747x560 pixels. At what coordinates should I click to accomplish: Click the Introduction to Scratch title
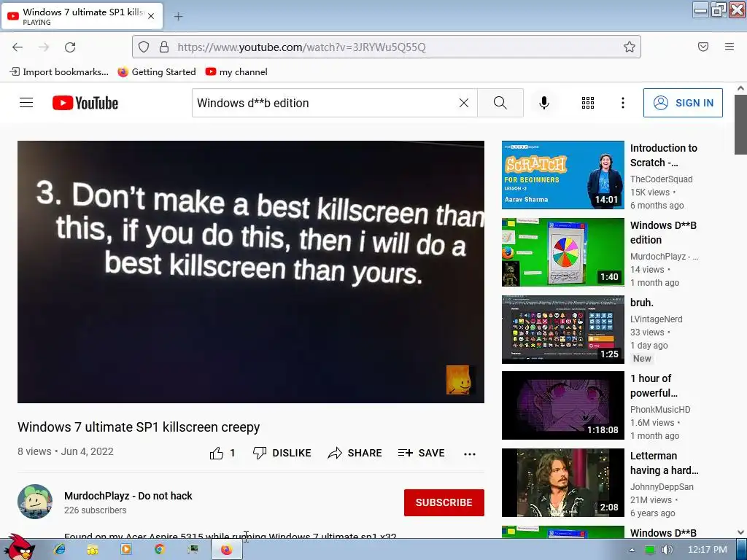pos(664,155)
